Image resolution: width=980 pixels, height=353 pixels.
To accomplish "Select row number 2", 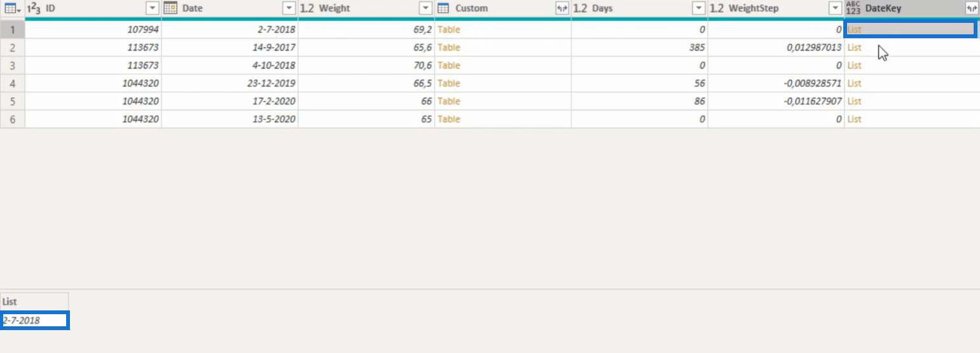I will (13, 48).
